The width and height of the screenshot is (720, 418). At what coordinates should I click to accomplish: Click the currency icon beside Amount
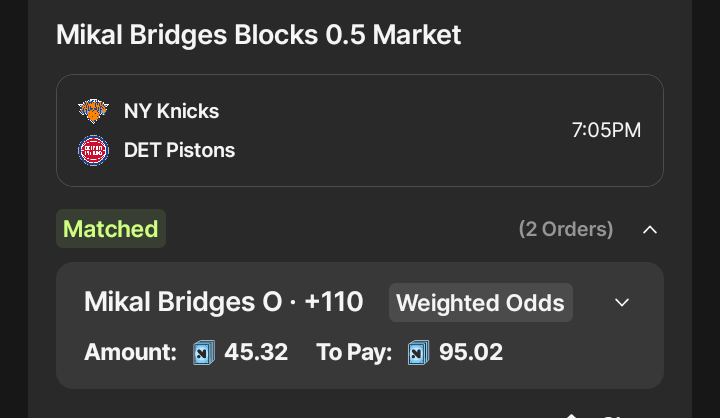tap(203, 352)
